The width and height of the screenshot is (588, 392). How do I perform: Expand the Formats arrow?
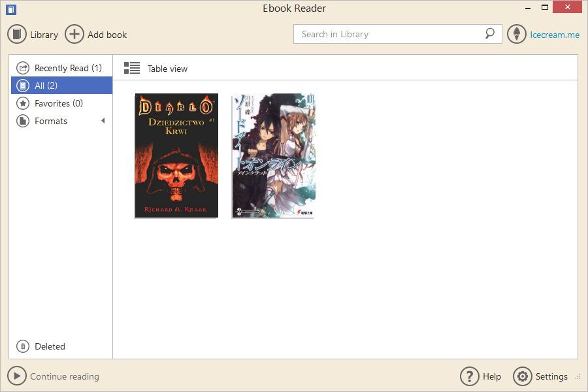coord(103,121)
